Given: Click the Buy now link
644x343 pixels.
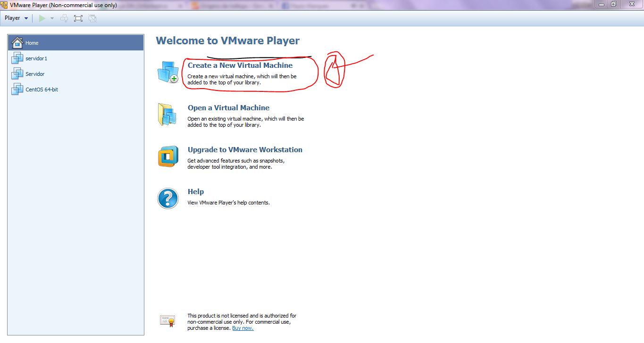Looking at the screenshot, I should coord(243,328).
